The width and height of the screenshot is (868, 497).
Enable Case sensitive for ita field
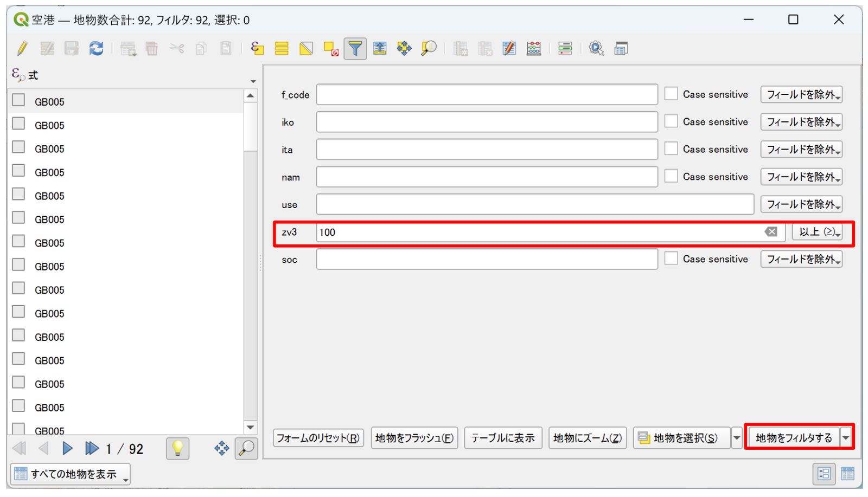pyautogui.click(x=671, y=149)
